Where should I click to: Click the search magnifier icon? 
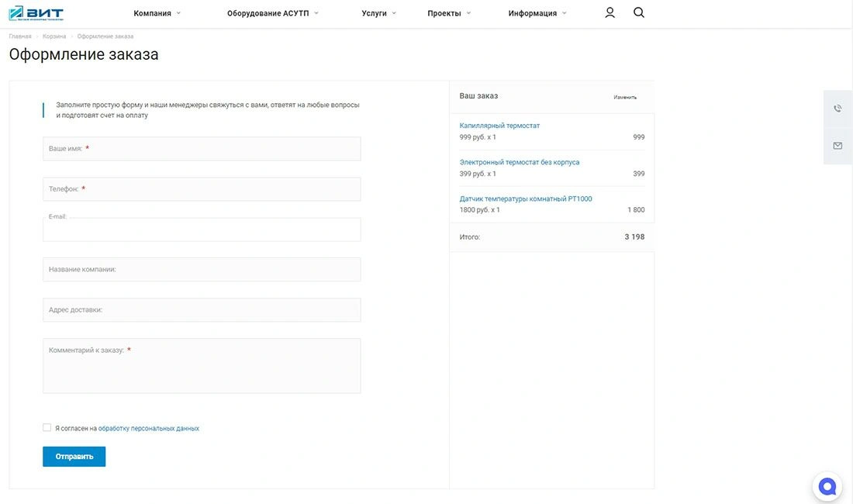click(x=639, y=12)
